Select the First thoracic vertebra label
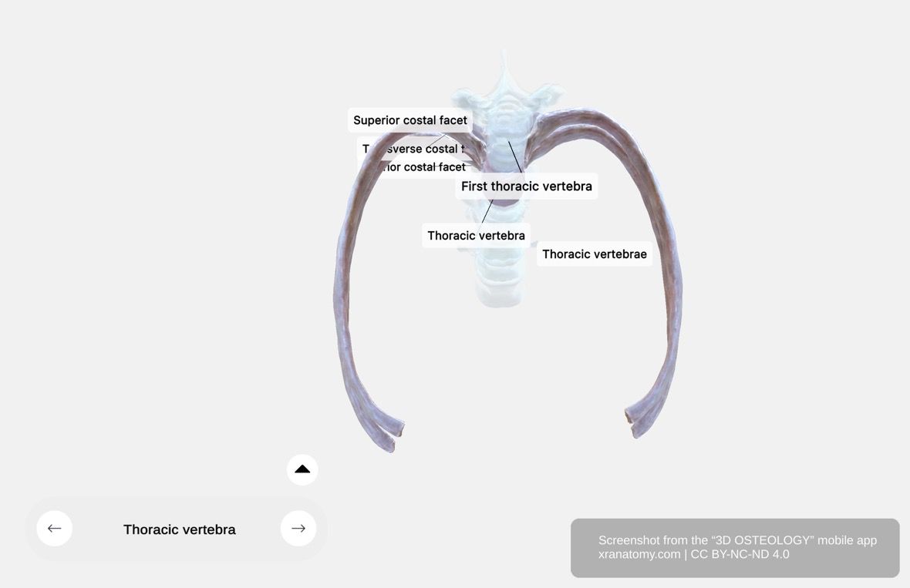910x588 pixels. 527,186
